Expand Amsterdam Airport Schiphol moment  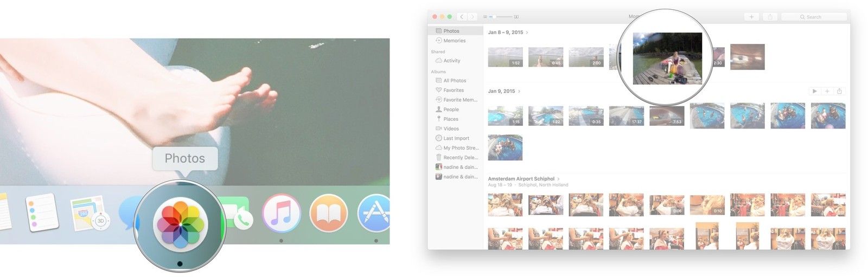pos(558,179)
